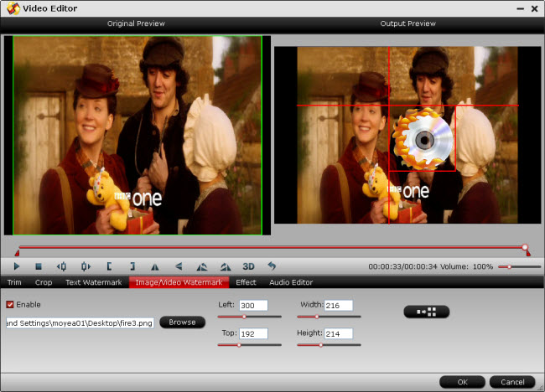The image size is (545, 392).
Task: Click the Left value field
Action: point(253,306)
